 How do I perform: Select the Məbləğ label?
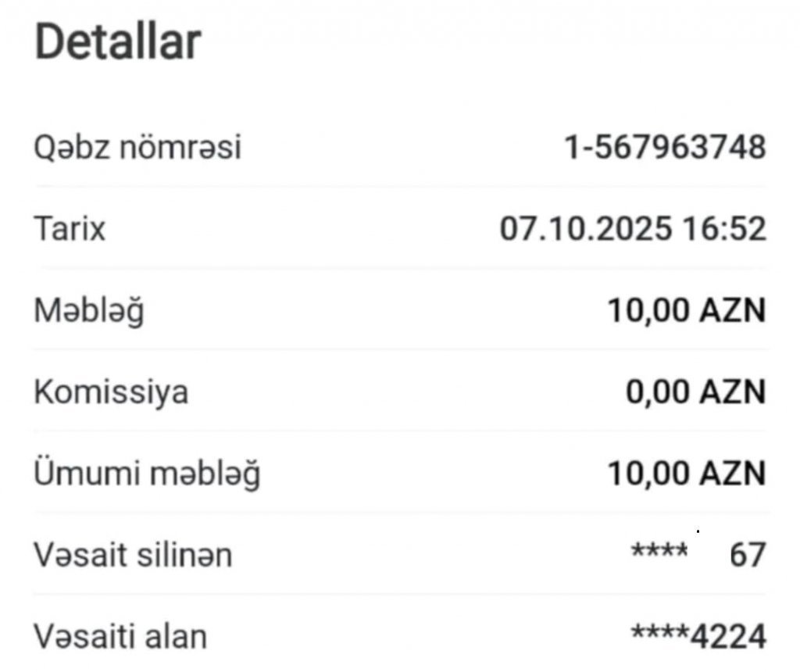point(89,311)
